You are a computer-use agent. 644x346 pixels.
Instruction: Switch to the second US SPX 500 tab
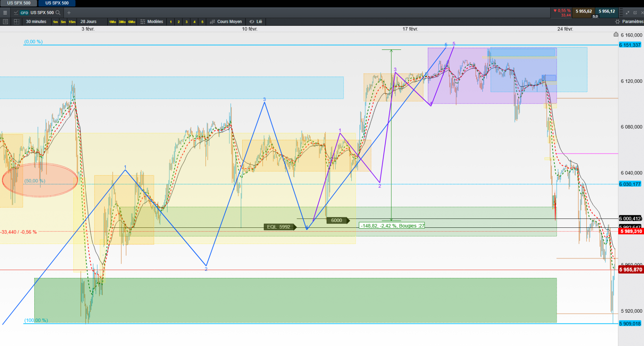(57, 3)
